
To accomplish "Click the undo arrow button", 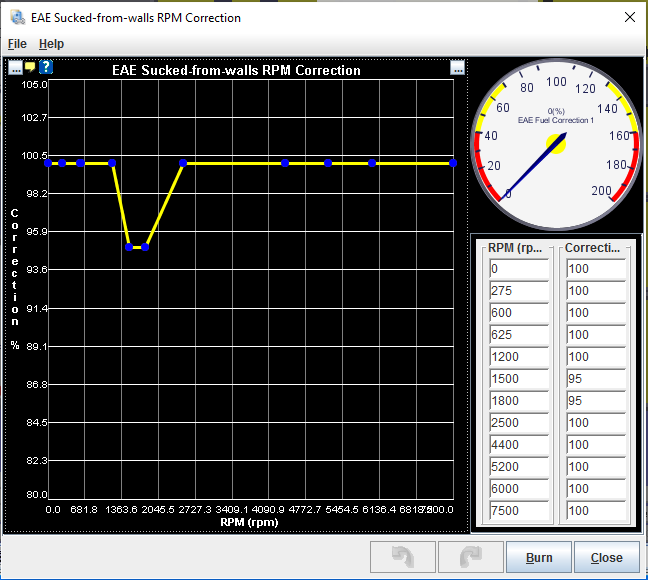I will 402,557.
